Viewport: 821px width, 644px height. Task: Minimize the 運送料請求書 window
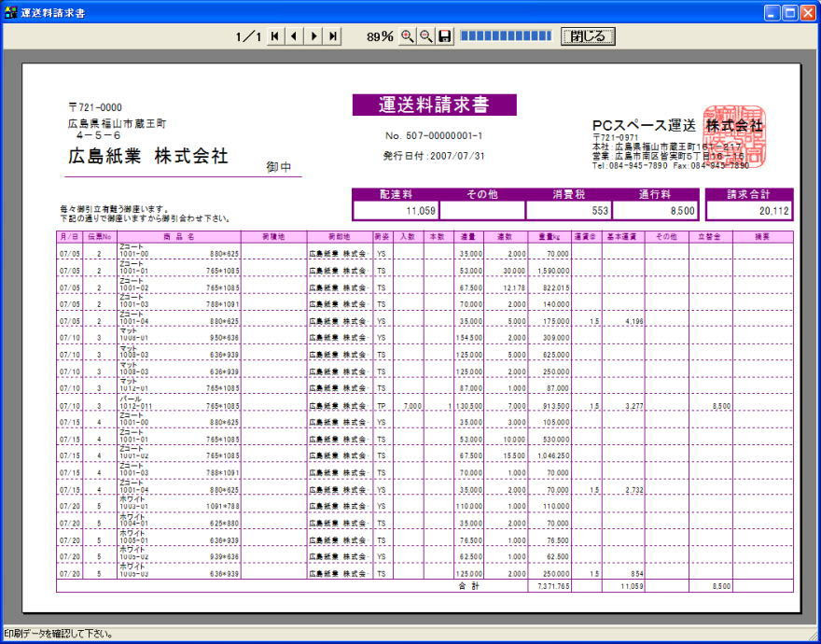click(x=772, y=13)
